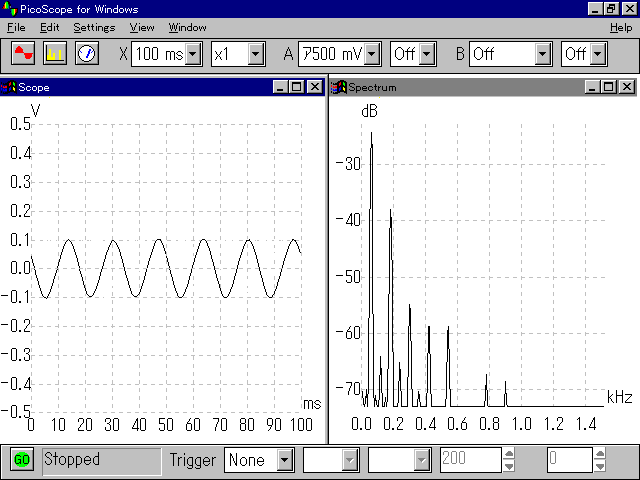This screenshot has height=480, width=640.
Task: Click the Scope window title icon
Action: (9, 87)
